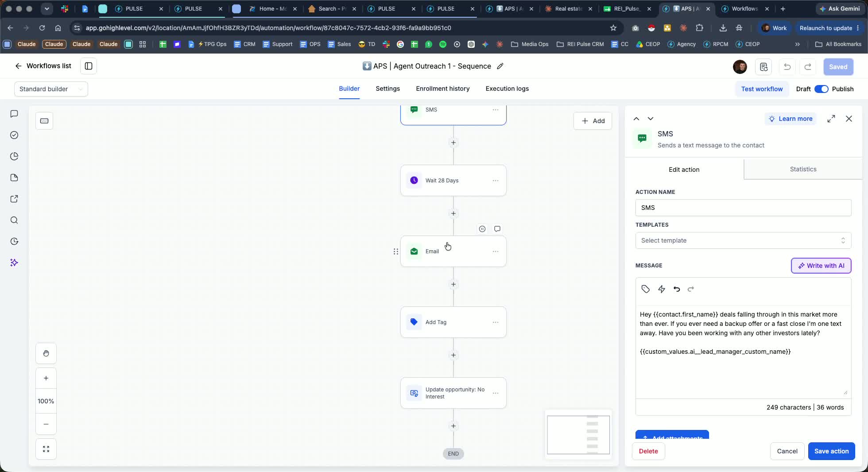The height and width of the screenshot is (472, 868).
Task: Click the workflow minimap thumbnail
Action: (578, 434)
